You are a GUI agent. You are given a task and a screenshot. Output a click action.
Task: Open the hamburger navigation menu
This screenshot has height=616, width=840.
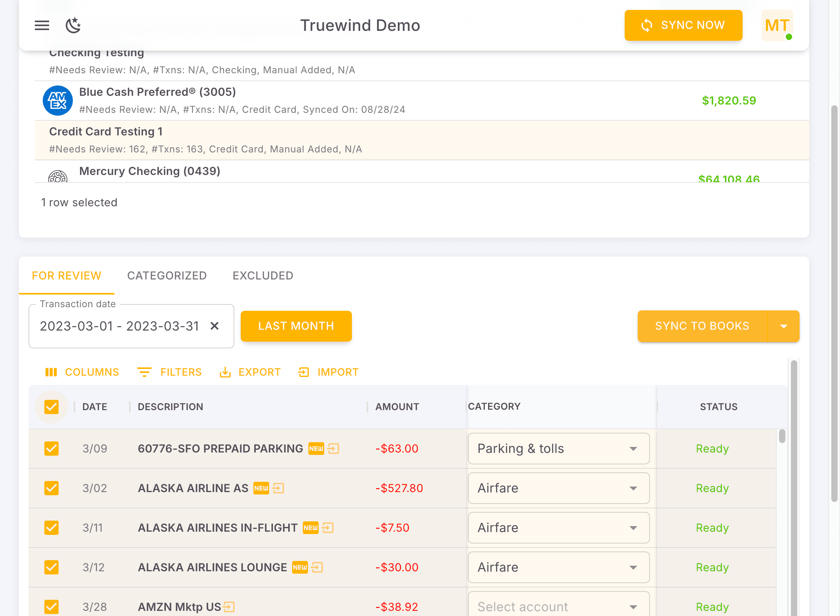click(42, 25)
